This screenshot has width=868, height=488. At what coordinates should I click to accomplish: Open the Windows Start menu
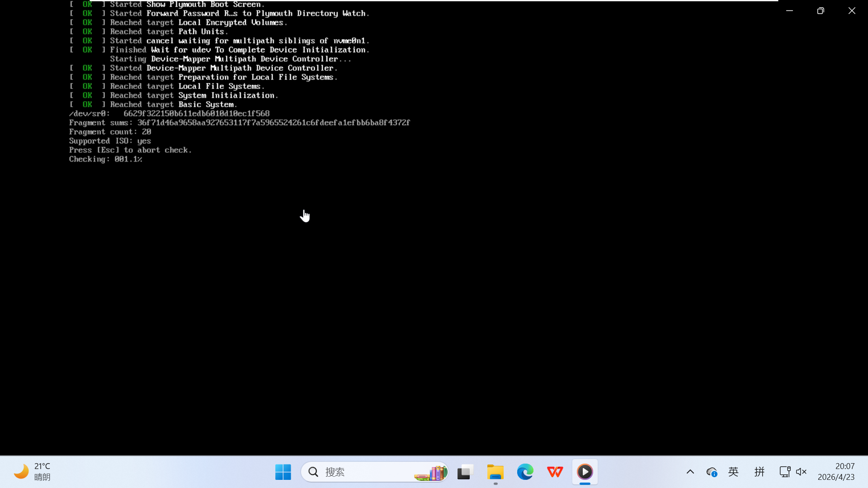point(283,472)
